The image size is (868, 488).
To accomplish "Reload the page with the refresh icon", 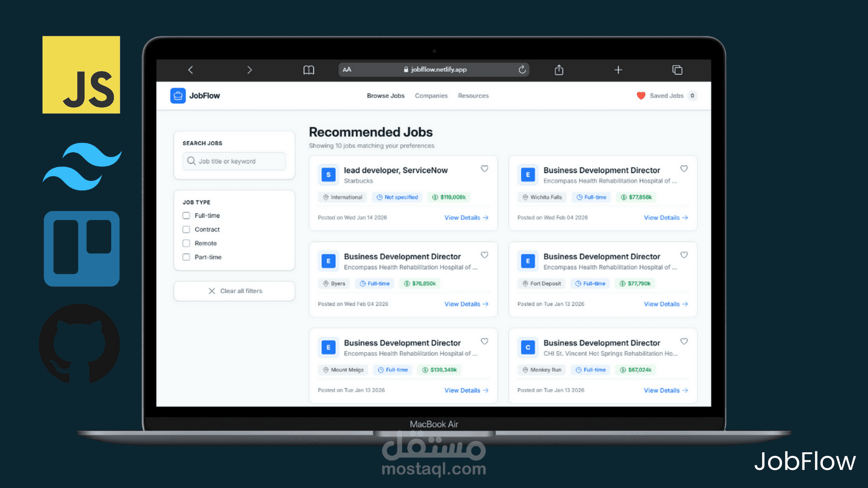I will (x=522, y=70).
